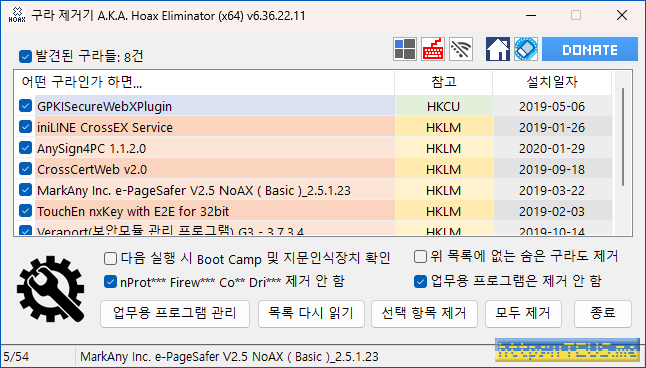Uncheck the GPKISecureWebXPlugin checkbox
This screenshot has width=646, height=368.
pyautogui.click(x=25, y=106)
